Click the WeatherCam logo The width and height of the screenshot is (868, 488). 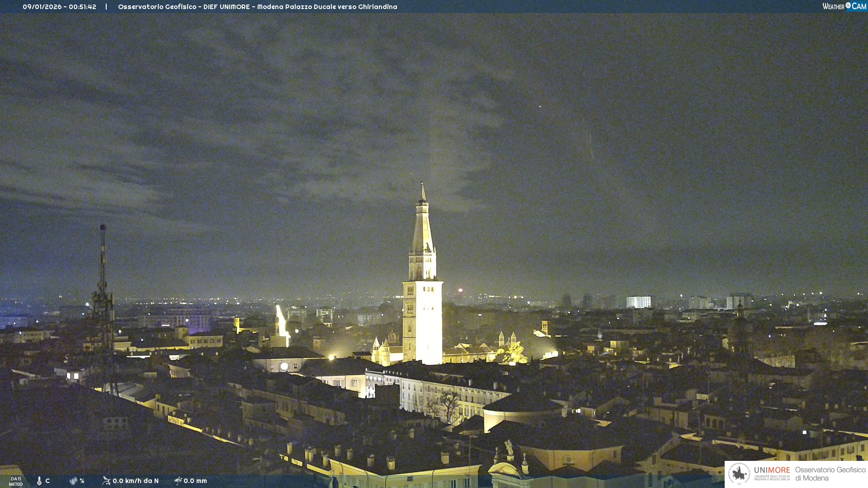(844, 6)
